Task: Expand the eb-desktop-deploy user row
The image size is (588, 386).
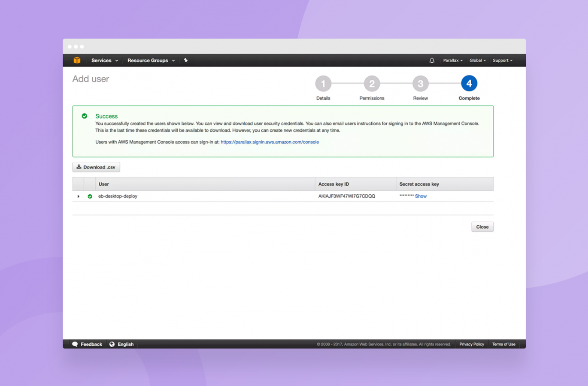Action: coord(78,196)
